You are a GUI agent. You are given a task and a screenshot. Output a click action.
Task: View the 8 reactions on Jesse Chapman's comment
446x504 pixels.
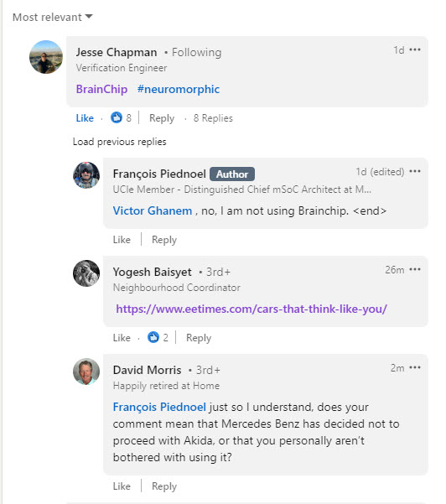click(121, 117)
